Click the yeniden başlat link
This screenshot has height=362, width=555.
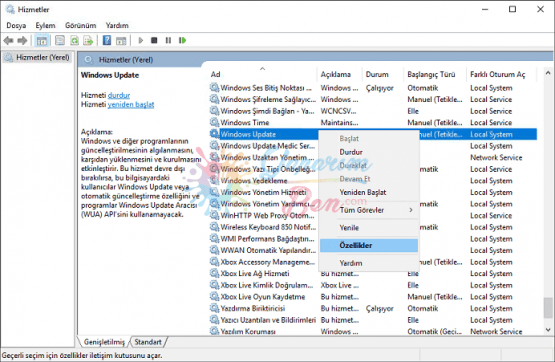[x=131, y=104]
